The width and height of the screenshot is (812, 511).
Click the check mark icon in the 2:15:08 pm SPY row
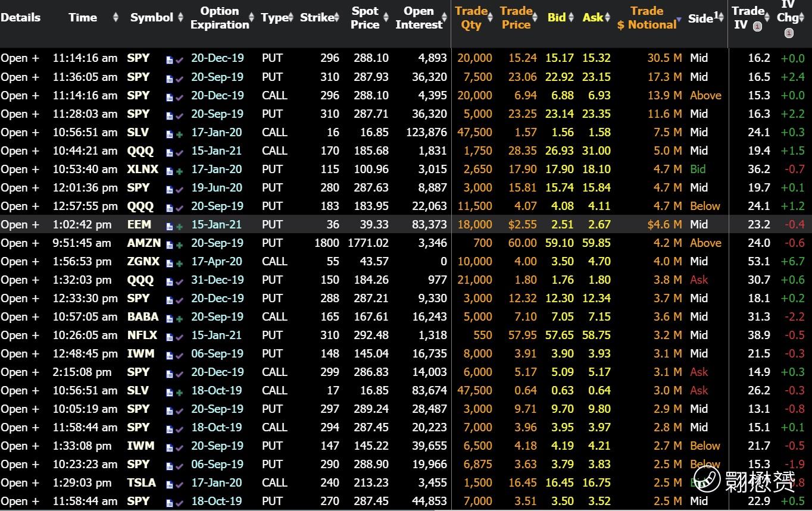[x=179, y=374]
